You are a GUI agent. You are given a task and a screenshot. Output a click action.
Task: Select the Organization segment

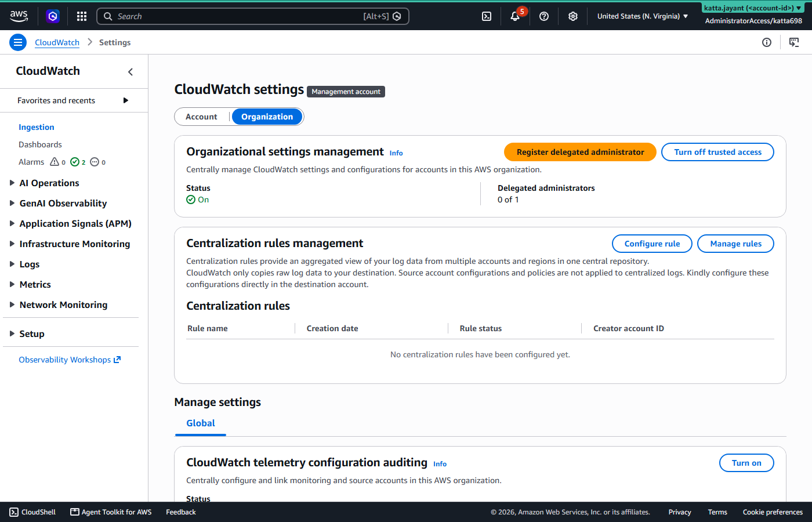(x=267, y=117)
